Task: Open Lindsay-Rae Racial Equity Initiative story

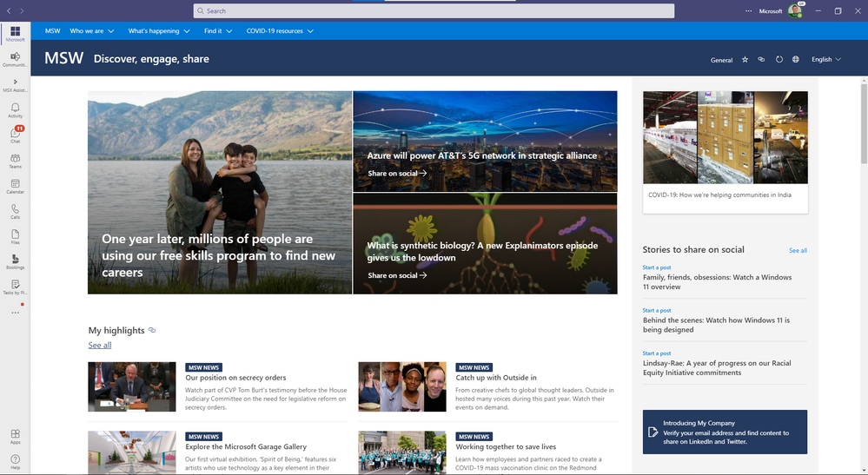Action: point(717,367)
